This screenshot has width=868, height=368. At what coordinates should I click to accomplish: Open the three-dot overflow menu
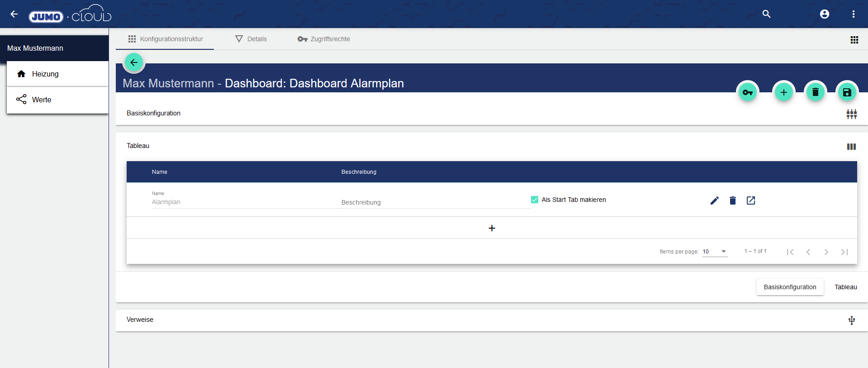pos(853,14)
